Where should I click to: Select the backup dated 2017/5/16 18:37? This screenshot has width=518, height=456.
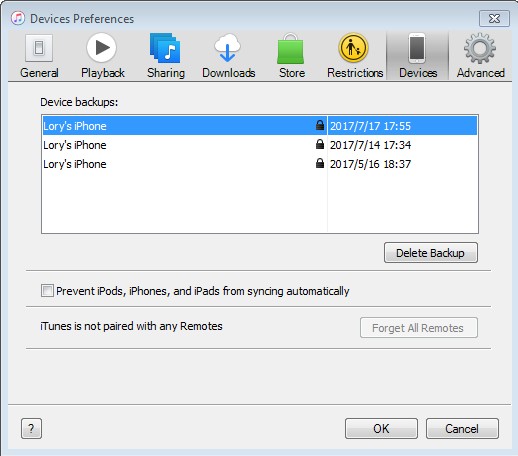click(260, 164)
